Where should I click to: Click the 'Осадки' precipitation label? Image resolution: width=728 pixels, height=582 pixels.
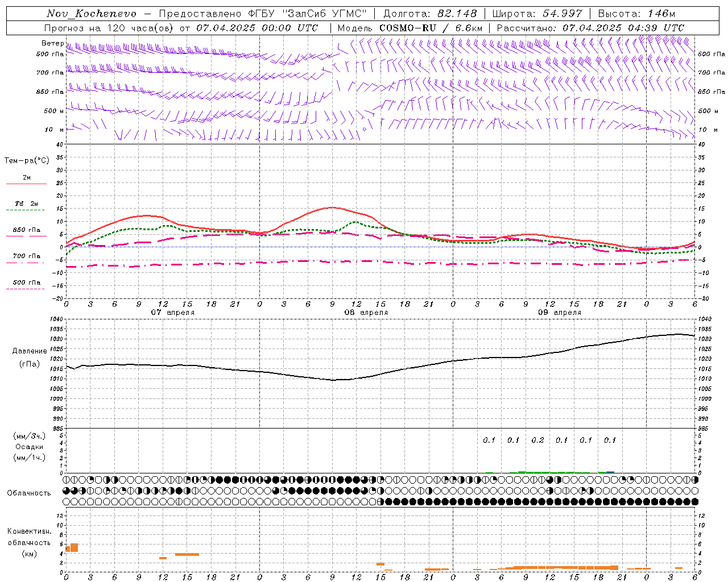click(x=30, y=447)
